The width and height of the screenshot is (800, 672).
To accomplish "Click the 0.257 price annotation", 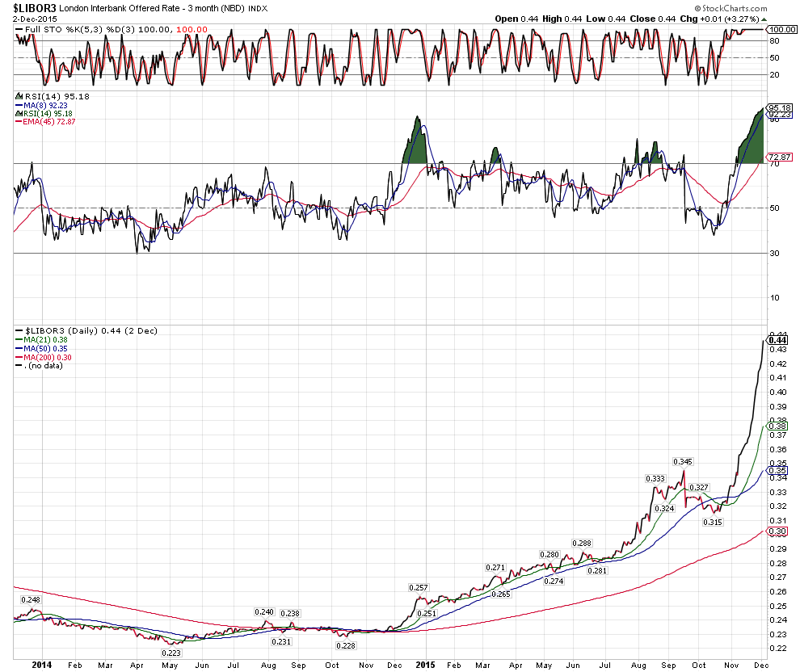I will pos(419,588).
